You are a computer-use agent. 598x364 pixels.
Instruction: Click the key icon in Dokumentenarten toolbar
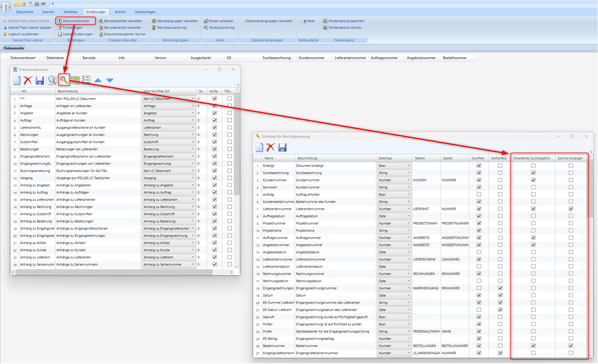(64, 80)
